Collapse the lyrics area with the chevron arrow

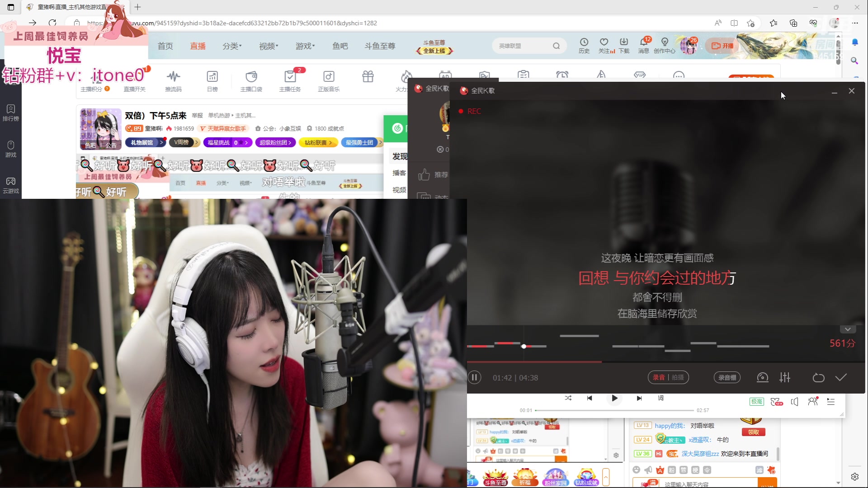pos(848,328)
